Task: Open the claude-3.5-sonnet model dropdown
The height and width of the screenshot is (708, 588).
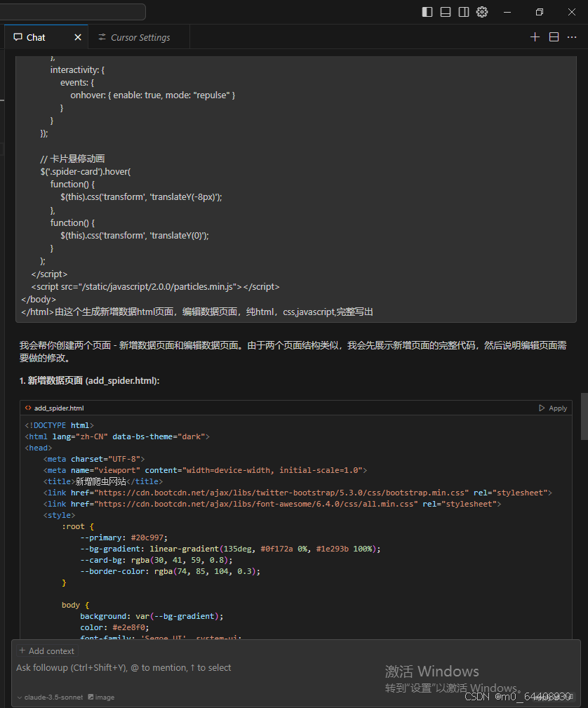Action: 50,697
